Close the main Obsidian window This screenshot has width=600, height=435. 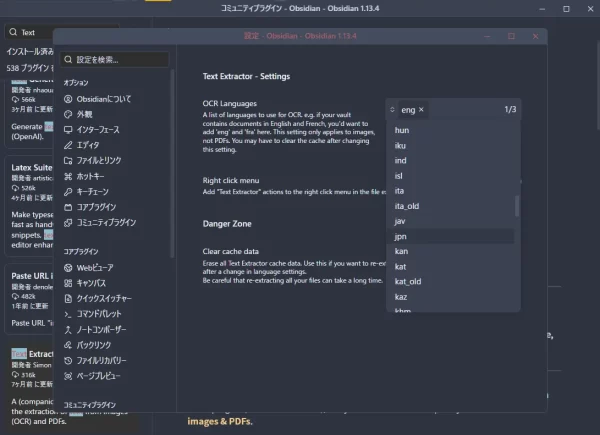click(590, 8)
